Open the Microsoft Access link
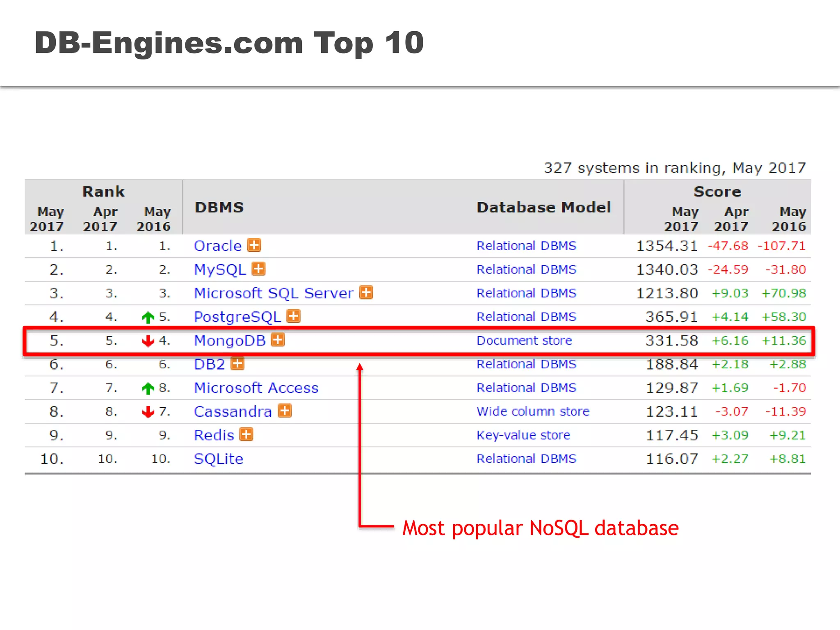The height and width of the screenshot is (630, 840). tap(256, 388)
